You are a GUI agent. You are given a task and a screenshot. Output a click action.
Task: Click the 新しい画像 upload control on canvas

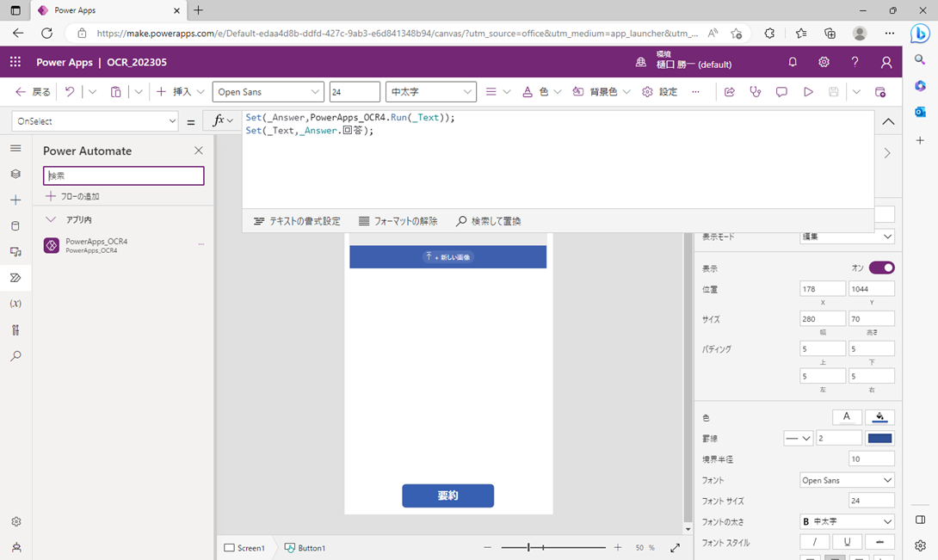(x=448, y=256)
